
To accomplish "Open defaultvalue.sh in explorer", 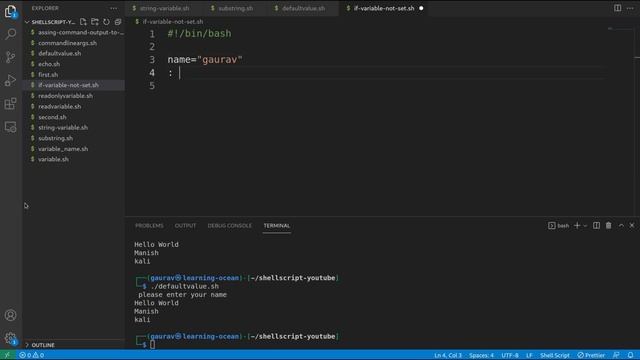I will (x=73, y=53).
